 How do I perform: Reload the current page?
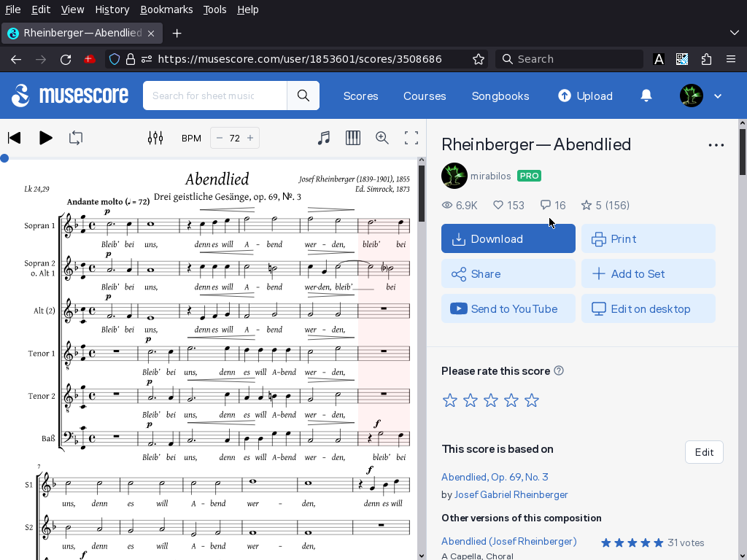click(x=66, y=59)
